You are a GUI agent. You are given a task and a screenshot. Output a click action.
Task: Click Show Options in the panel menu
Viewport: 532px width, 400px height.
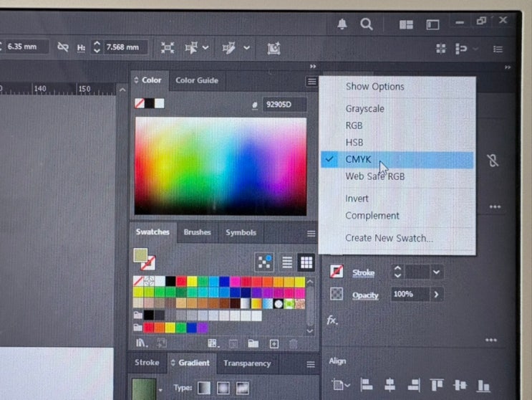(375, 87)
